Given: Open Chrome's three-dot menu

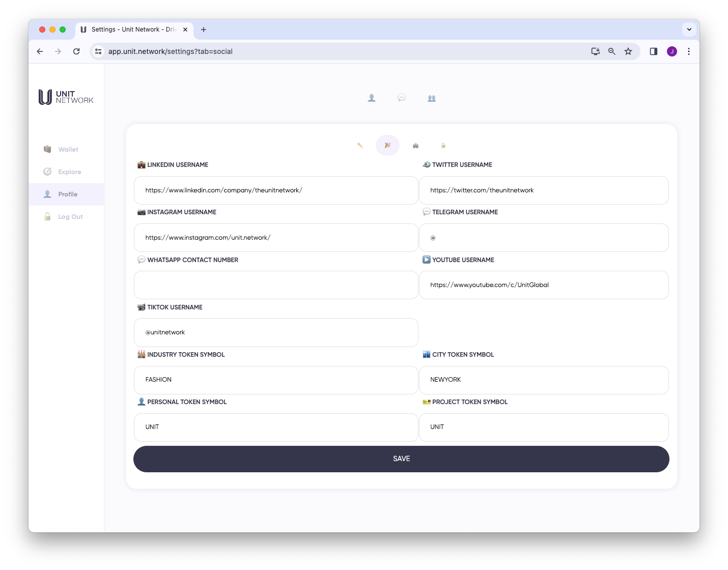Looking at the screenshot, I should pos(688,51).
